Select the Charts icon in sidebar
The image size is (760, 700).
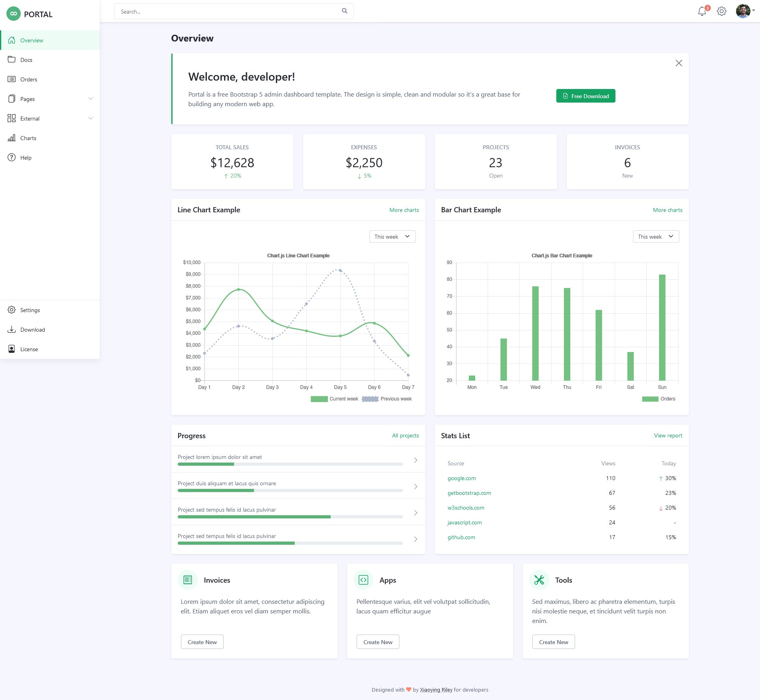point(12,138)
